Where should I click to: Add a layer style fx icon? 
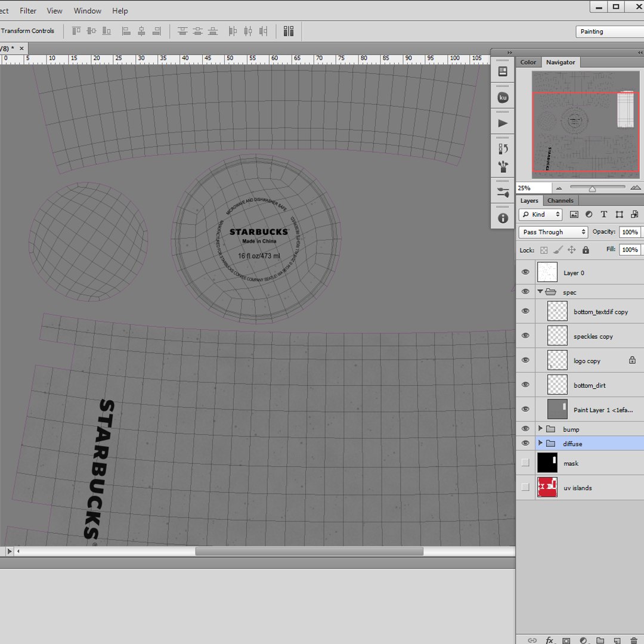(x=550, y=640)
